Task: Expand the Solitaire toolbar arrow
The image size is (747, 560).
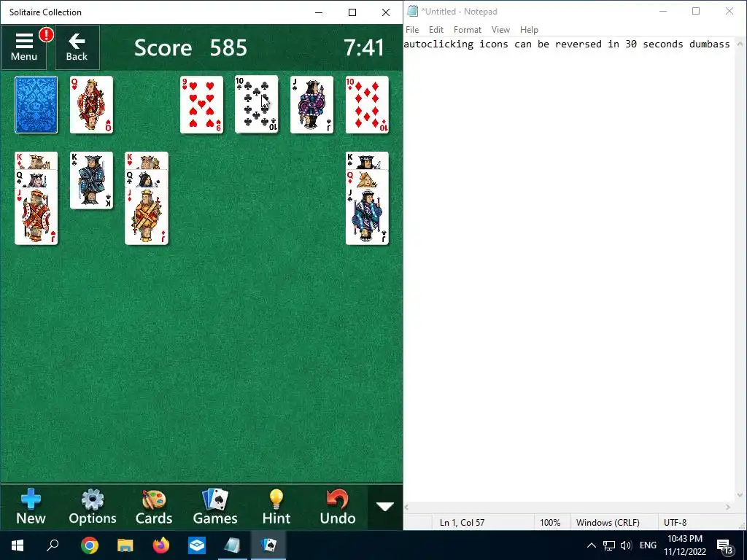Action: pos(385,507)
